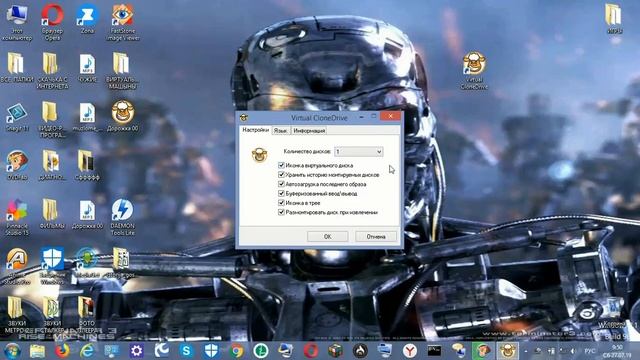
Task: Open the ЧУЖИЕ MP3 file
Action: [x=87, y=67]
